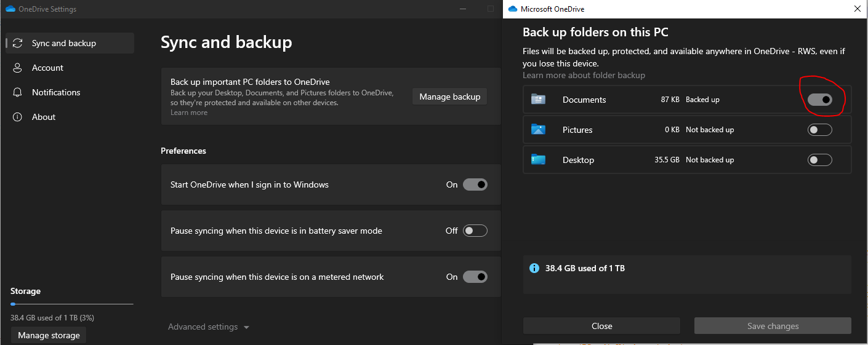Click the Documents 'Backed up' status
The height and width of the screenshot is (345, 868).
(x=702, y=100)
